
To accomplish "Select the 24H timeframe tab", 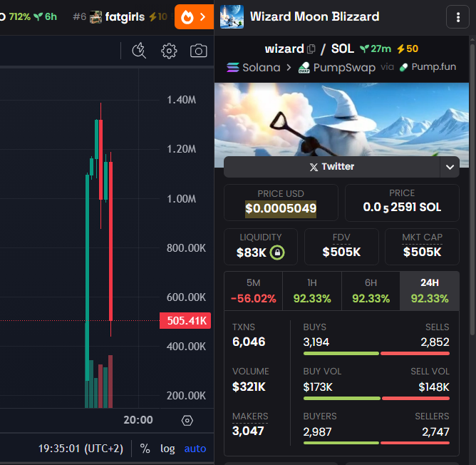I will (429, 291).
